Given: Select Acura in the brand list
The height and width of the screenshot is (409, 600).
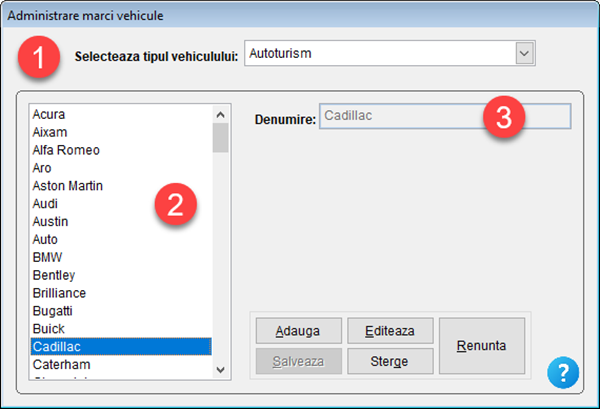Looking at the screenshot, I should click(x=121, y=114).
